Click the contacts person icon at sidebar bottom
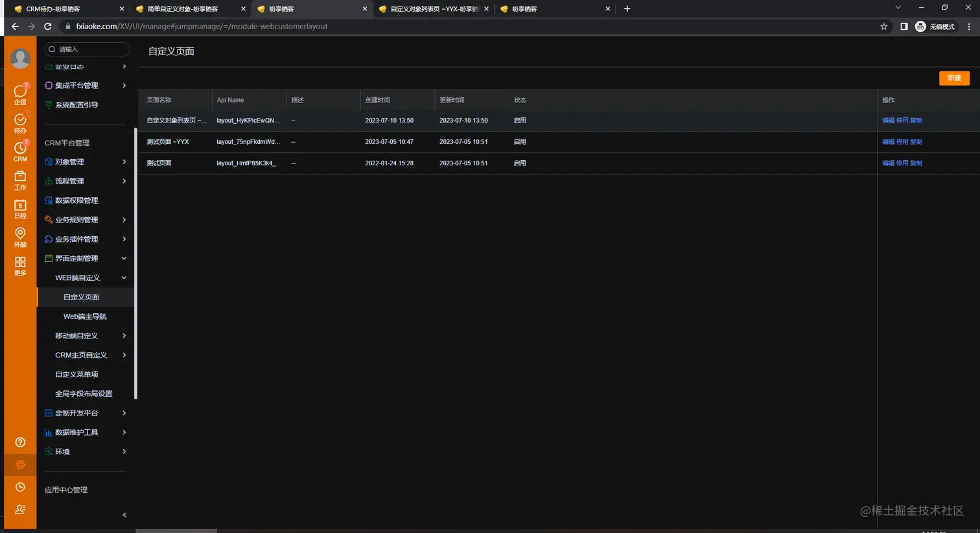Screen dimensions: 980x533 pos(20,510)
